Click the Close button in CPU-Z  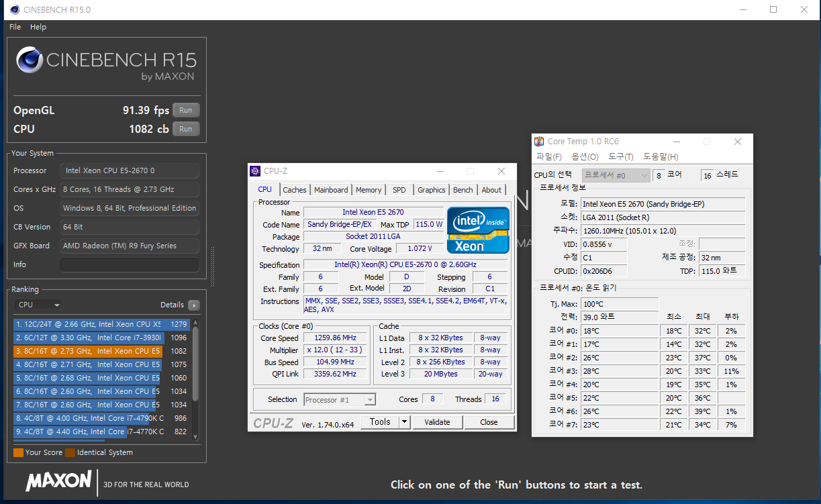click(489, 422)
